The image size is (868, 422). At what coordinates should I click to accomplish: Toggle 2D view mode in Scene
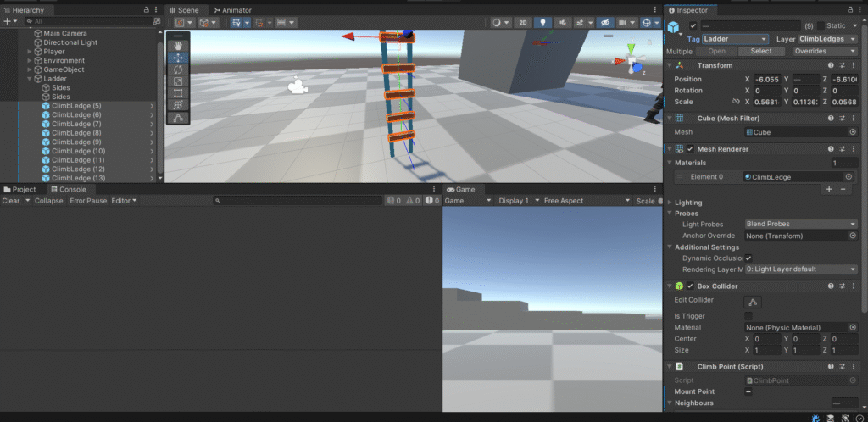click(523, 23)
